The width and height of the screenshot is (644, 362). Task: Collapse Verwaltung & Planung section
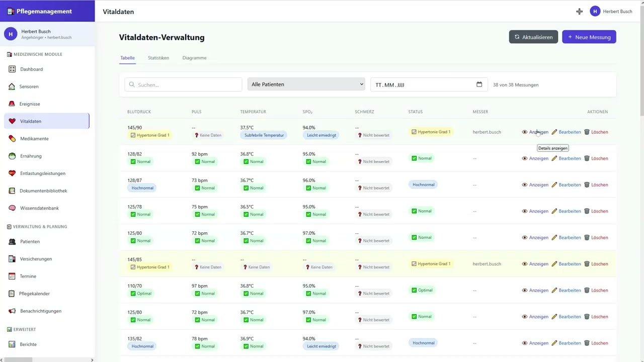pos(37,227)
